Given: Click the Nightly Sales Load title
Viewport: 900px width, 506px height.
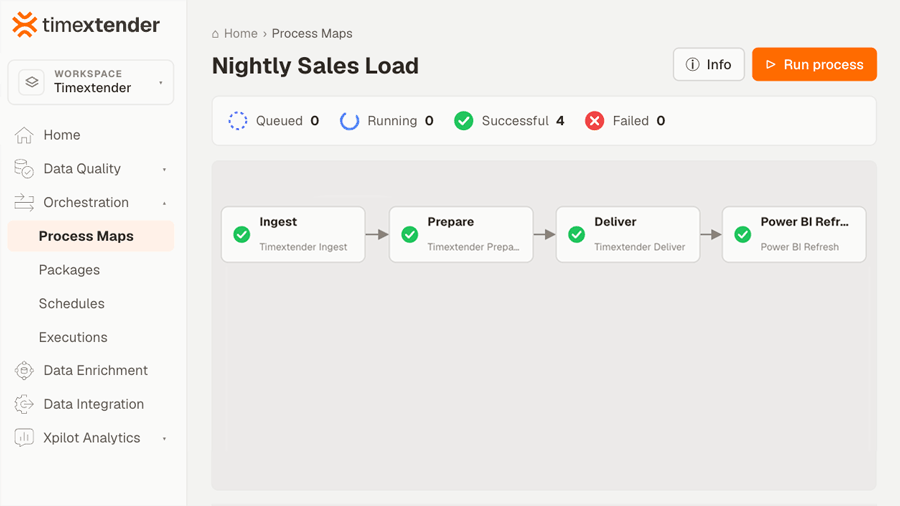Looking at the screenshot, I should click(x=315, y=65).
